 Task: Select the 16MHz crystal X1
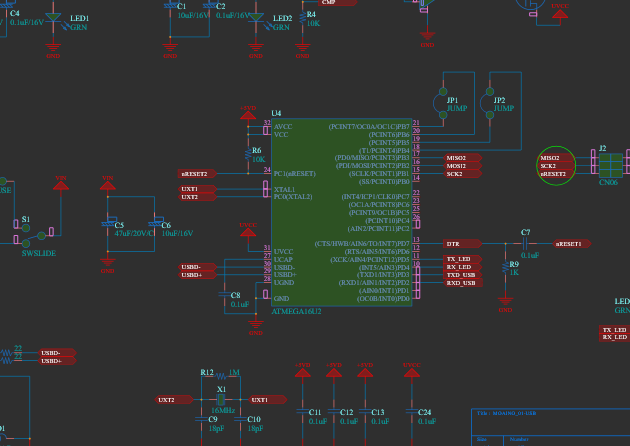[x=221, y=399]
